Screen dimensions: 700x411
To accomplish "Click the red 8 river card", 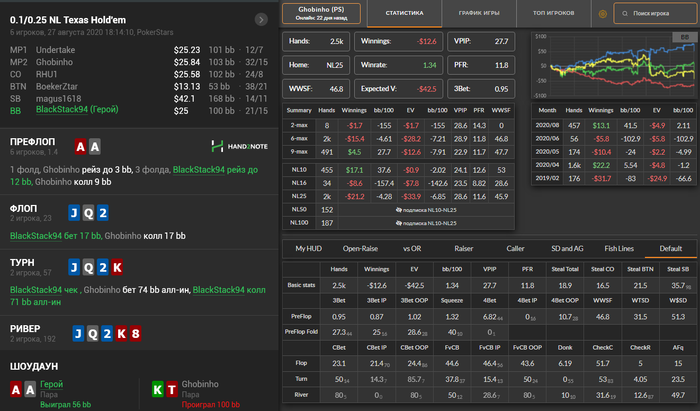I will [136, 335].
